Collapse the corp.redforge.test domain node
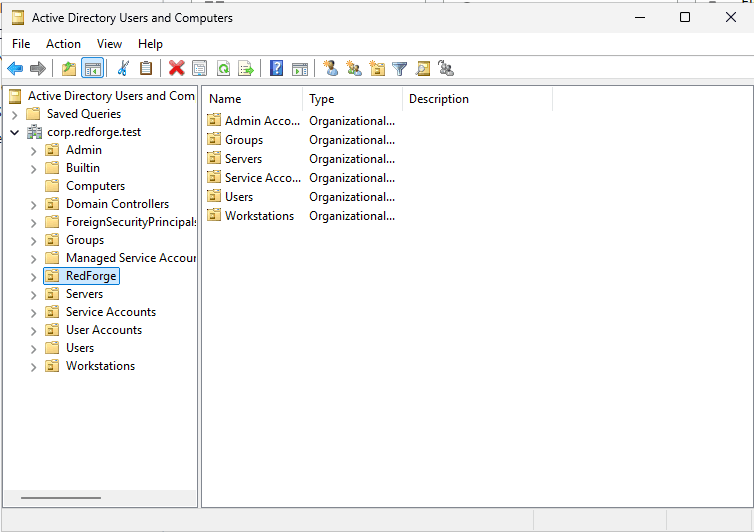Screen dimensions: 754x532 tap(14, 132)
